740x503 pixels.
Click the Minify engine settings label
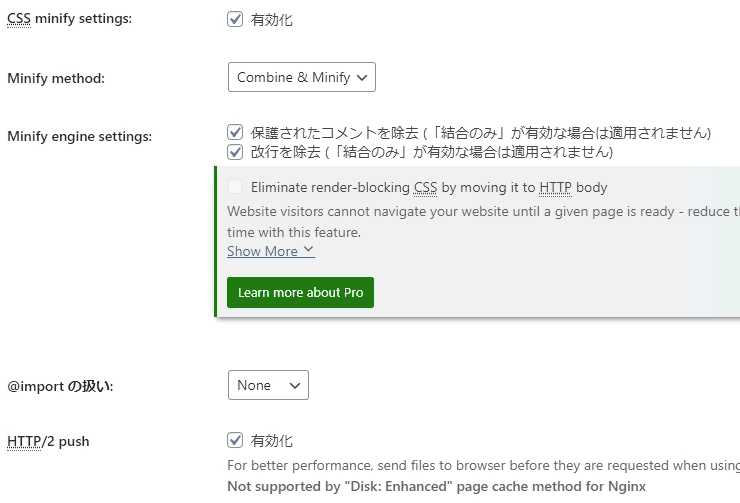(79, 136)
